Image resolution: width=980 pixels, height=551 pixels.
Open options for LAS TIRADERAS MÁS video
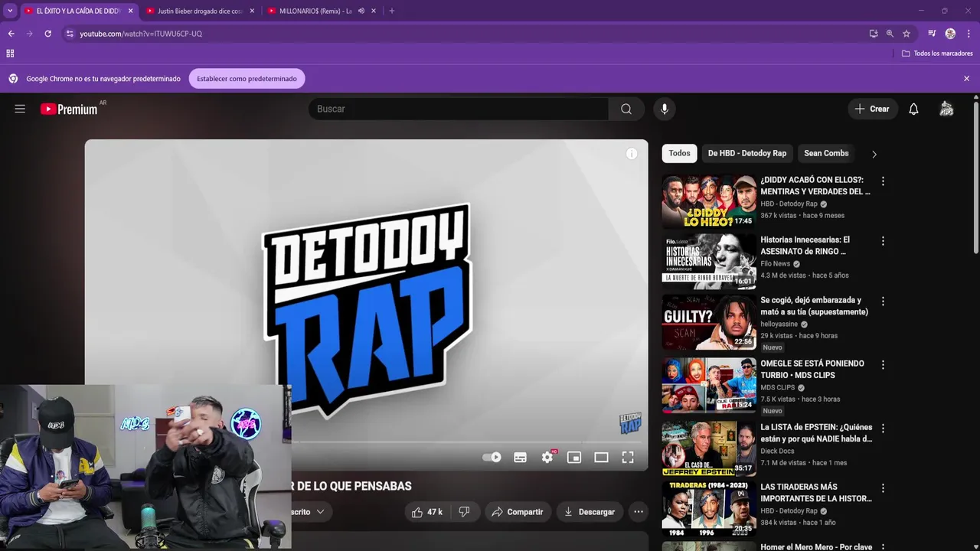pos(883,488)
